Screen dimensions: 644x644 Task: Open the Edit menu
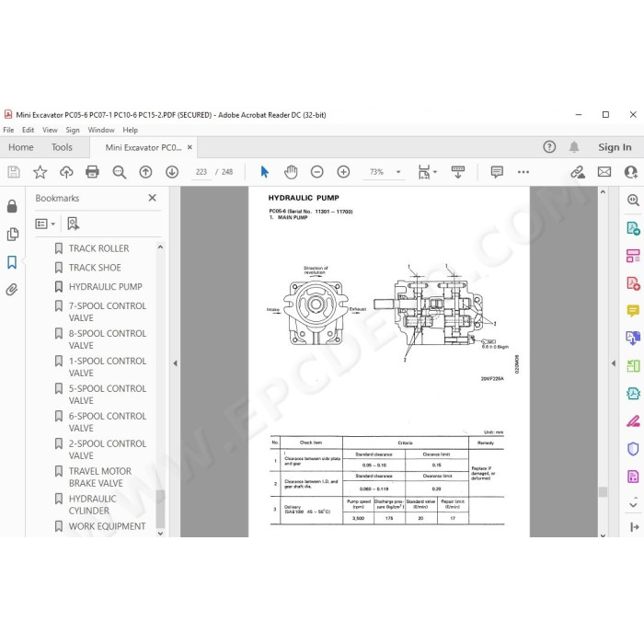28,130
